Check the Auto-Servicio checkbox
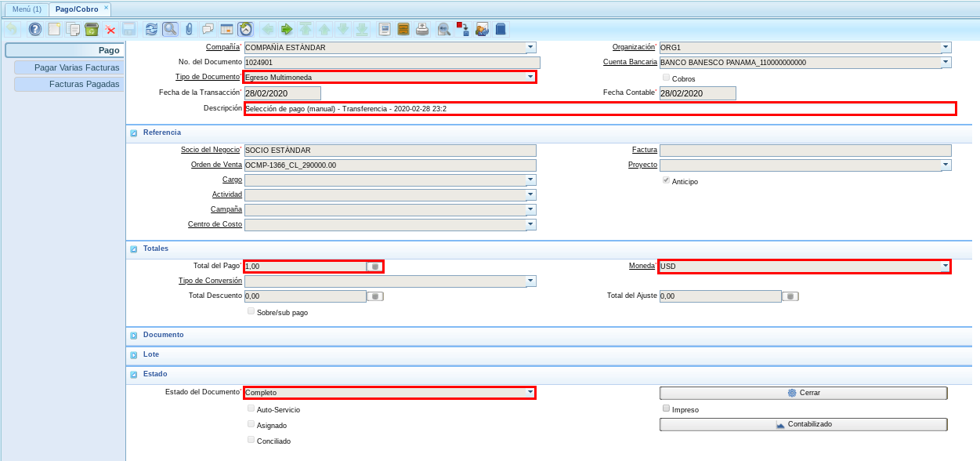Viewport: 980px width, 461px height. 251,408
